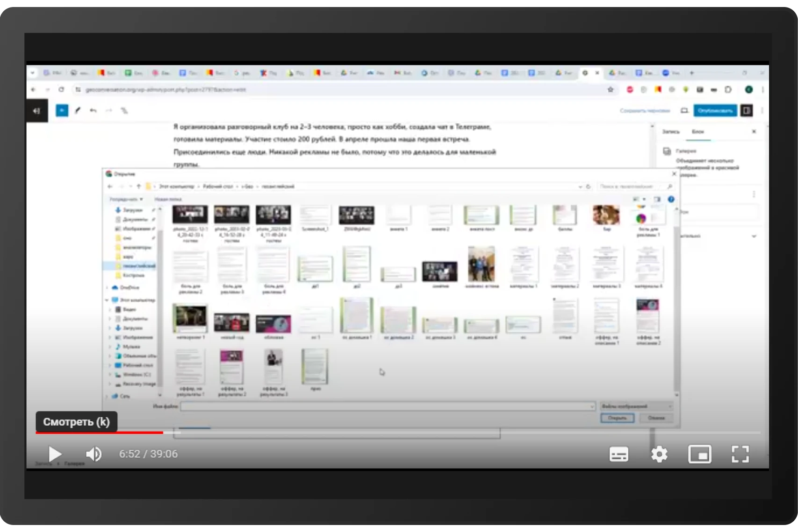Click the blue 'Опубликовать' button
This screenshot has height=532, width=798.
(714, 111)
